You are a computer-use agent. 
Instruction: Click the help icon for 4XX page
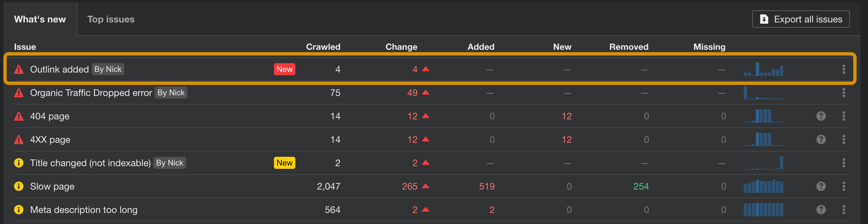(821, 139)
